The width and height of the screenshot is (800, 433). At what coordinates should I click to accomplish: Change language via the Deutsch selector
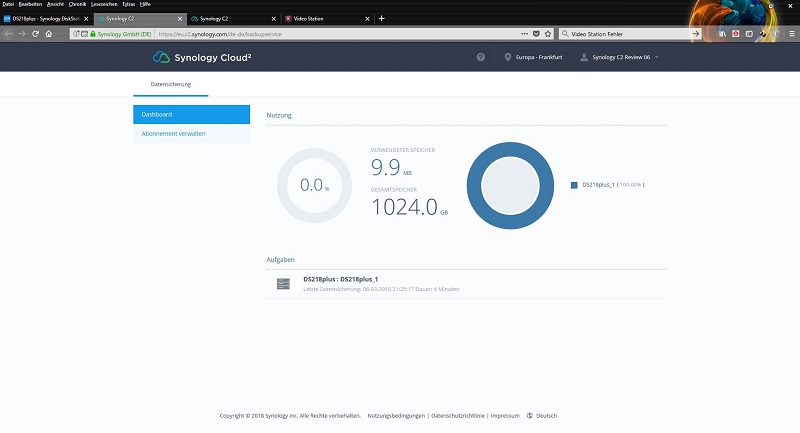coord(546,416)
